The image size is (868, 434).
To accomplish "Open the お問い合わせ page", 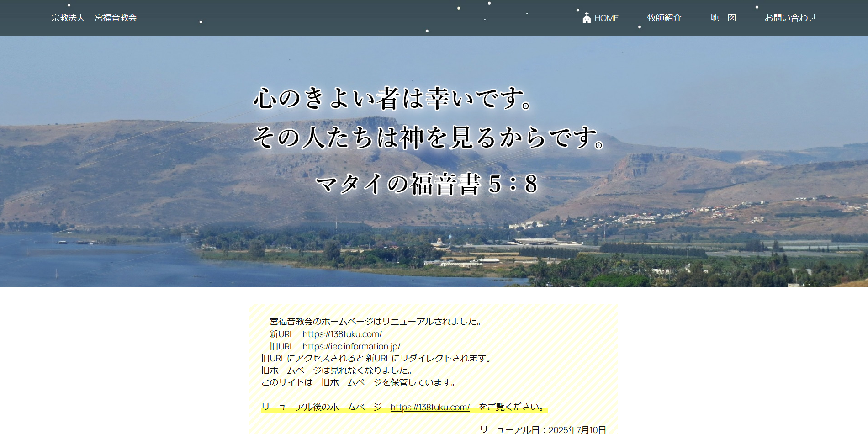I will click(791, 18).
